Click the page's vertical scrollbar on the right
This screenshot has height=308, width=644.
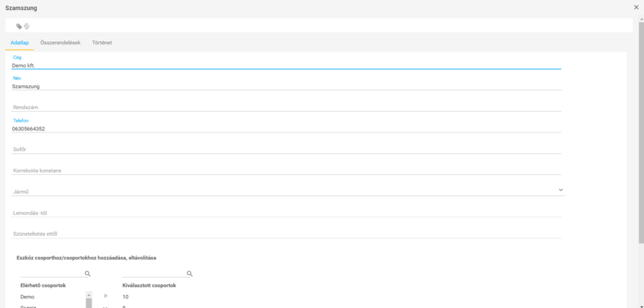click(640, 143)
